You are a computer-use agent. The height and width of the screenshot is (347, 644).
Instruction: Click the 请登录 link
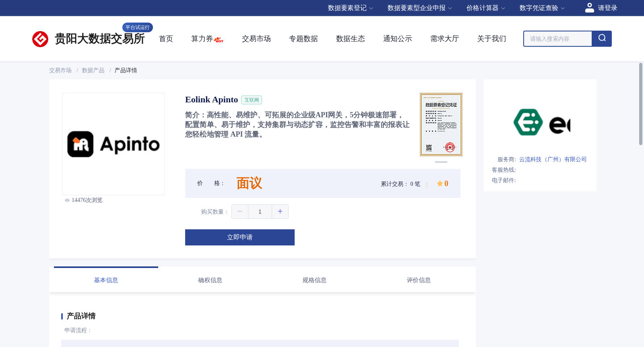coord(607,8)
